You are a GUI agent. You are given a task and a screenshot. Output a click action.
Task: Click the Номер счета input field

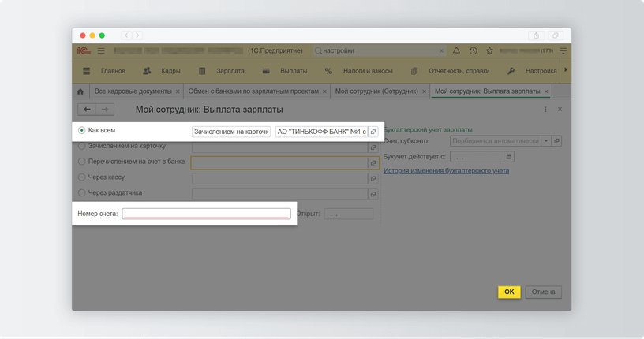(x=207, y=214)
